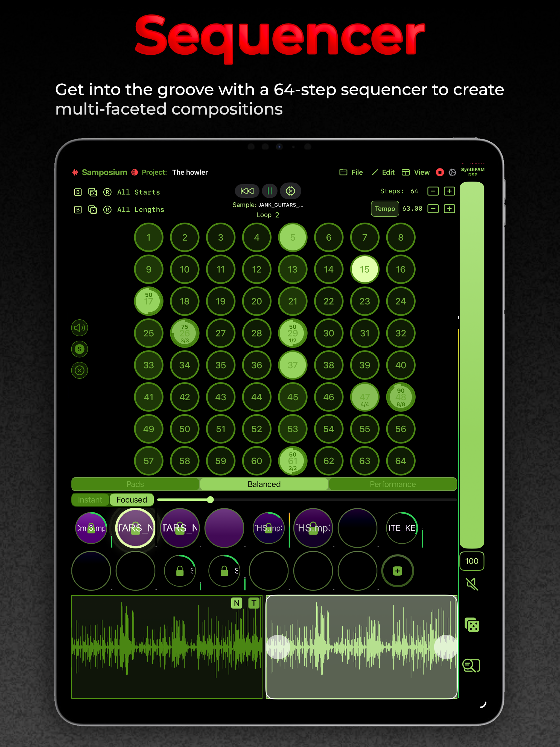Toggle sequencer step 5
The image size is (560, 747).
pos(293,237)
